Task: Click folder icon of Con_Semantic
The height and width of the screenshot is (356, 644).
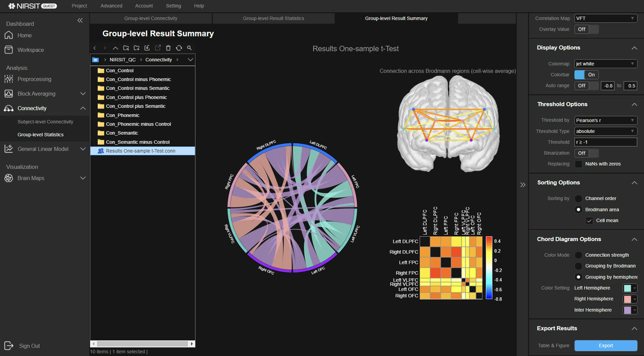Action: (x=100, y=133)
